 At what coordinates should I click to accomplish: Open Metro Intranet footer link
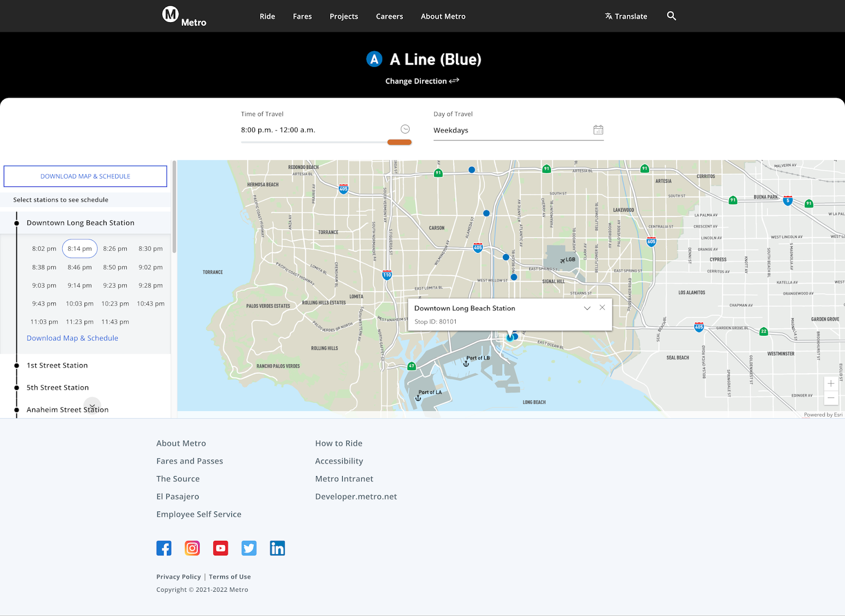344,479
